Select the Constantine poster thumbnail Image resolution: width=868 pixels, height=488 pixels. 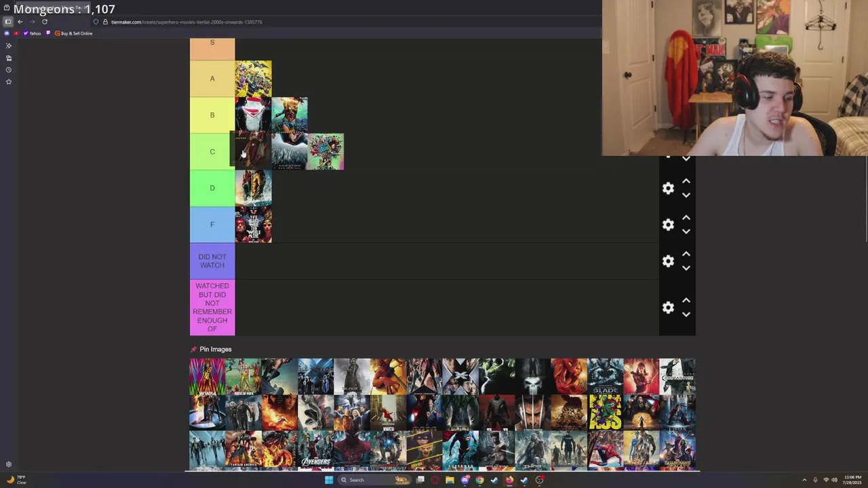tap(677, 376)
